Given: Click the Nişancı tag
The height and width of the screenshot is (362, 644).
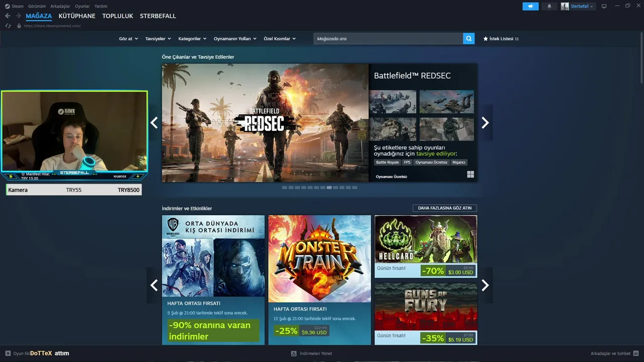Looking at the screenshot, I should pyautogui.click(x=459, y=162).
